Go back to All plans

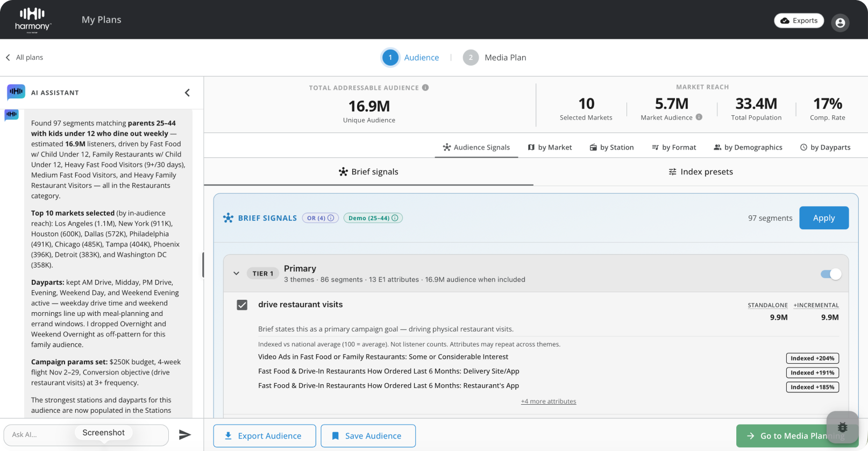24,58
